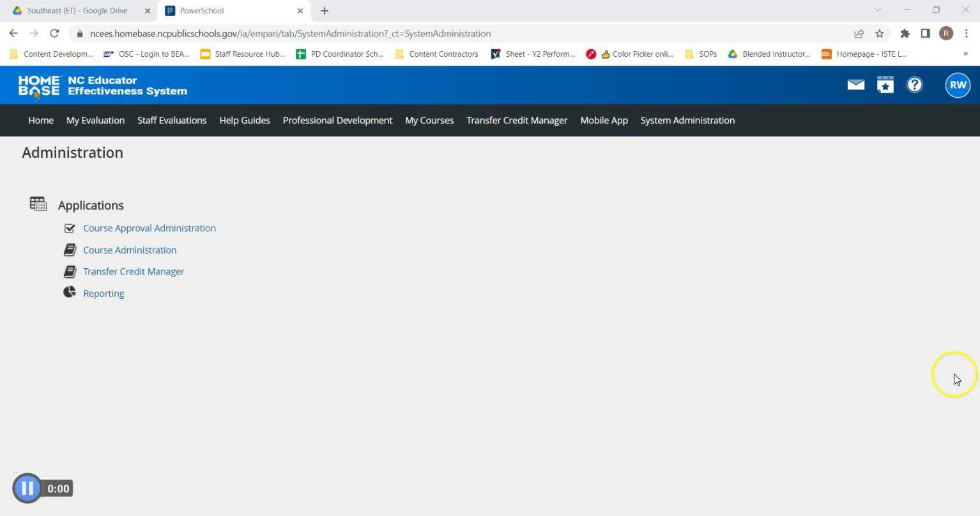Open Transfer Credit Manager in the navigation bar

[517, 120]
